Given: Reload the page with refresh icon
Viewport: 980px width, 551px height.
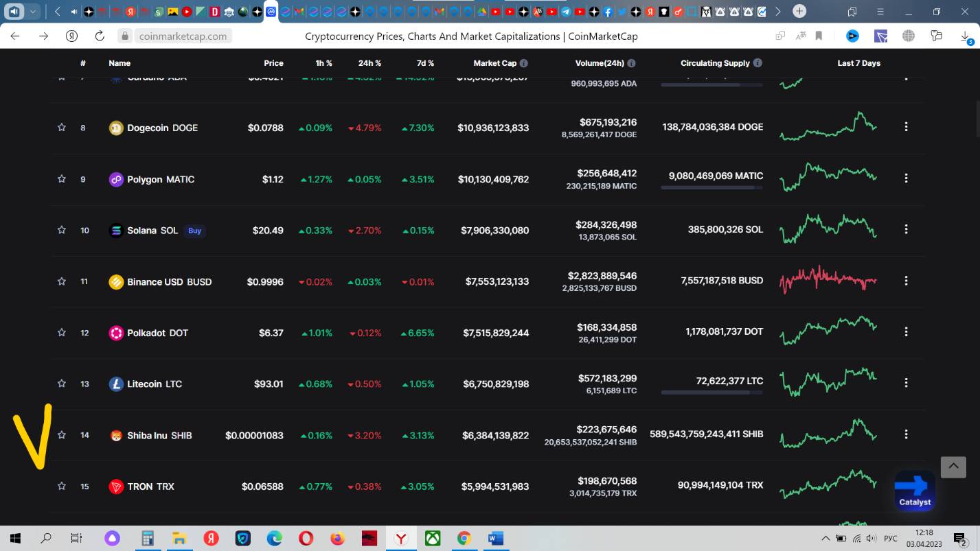Looking at the screenshot, I should tap(100, 36).
